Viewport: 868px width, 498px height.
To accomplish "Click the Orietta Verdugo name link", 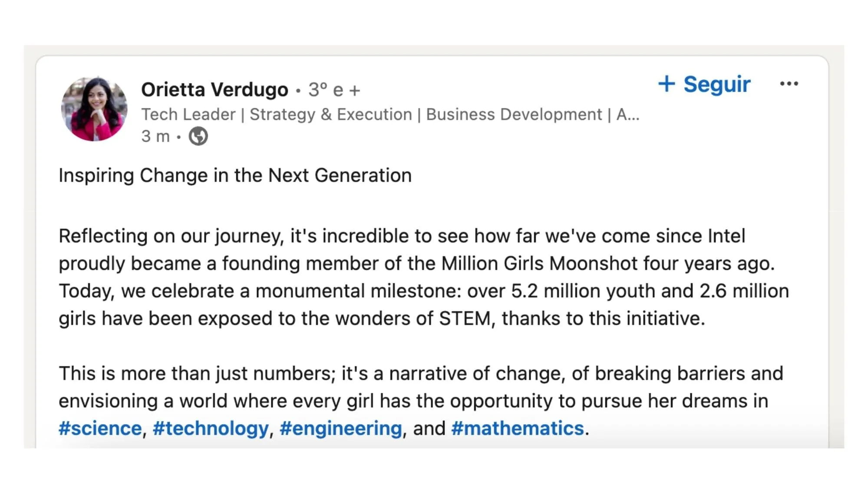I will [x=215, y=90].
